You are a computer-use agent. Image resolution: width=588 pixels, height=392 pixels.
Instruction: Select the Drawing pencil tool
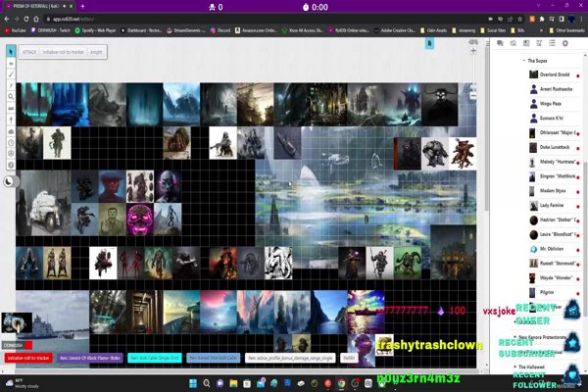11,74
